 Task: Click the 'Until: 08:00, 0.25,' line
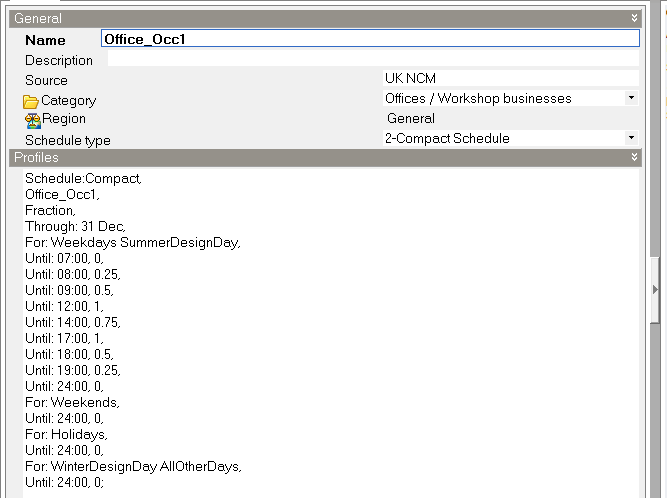click(x=73, y=274)
